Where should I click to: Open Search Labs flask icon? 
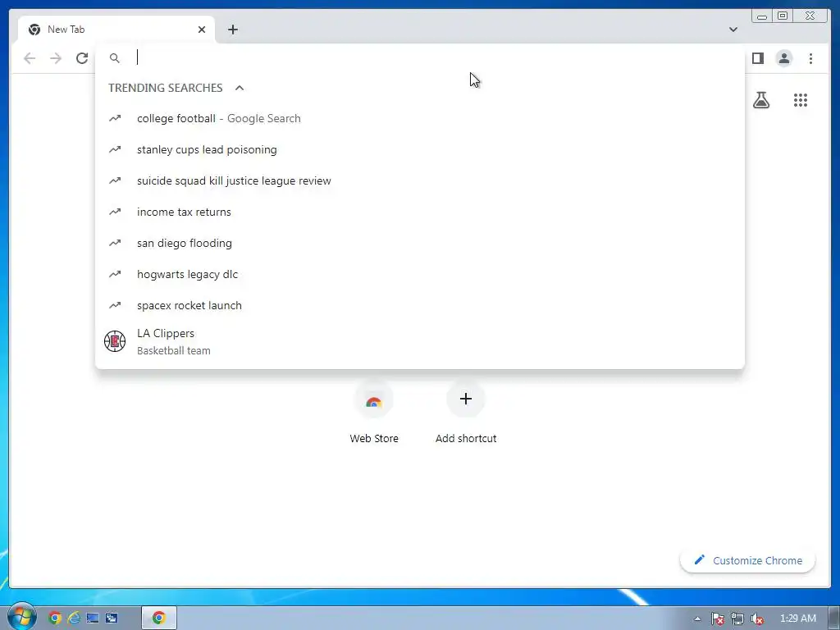[x=760, y=100]
